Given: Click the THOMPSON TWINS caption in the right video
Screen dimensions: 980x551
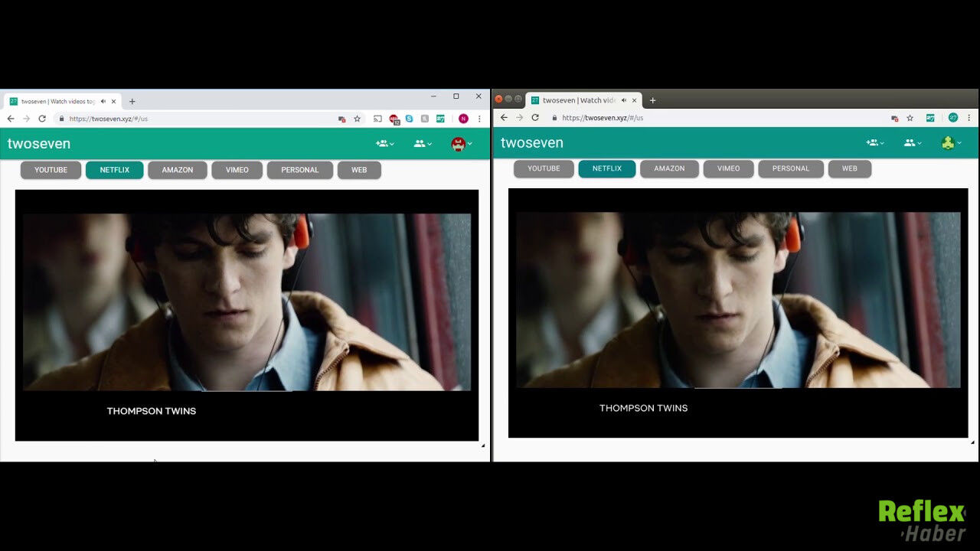Looking at the screenshot, I should 644,408.
